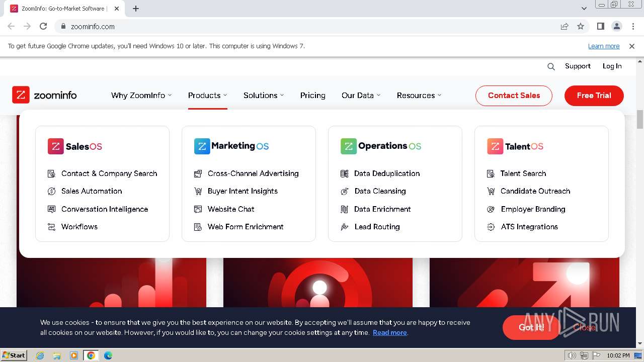
Task: Open Data Enrichment link
Action: click(x=382, y=209)
